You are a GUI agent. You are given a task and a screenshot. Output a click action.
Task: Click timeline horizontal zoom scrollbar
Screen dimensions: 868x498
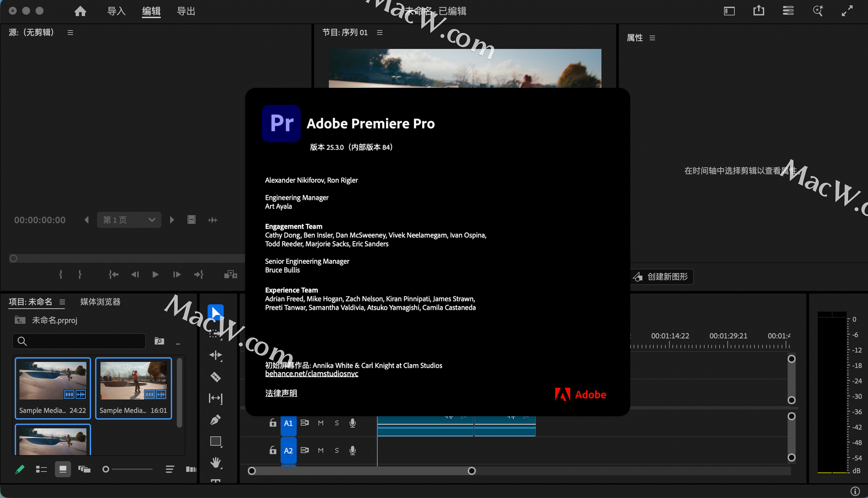coord(362,471)
